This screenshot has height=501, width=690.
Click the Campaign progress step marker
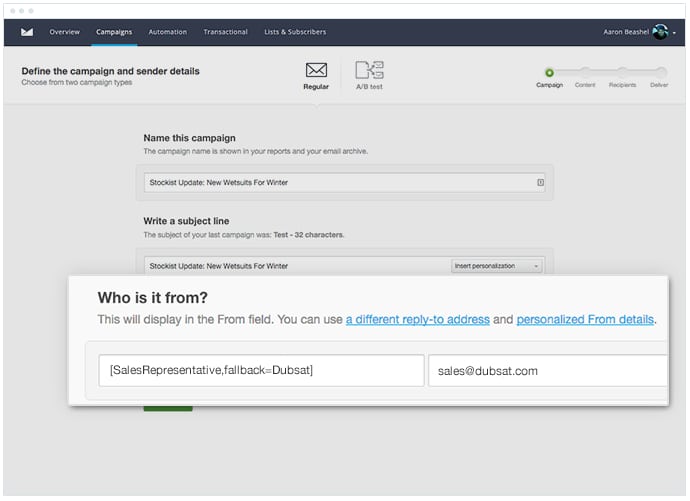(x=549, y=73)
